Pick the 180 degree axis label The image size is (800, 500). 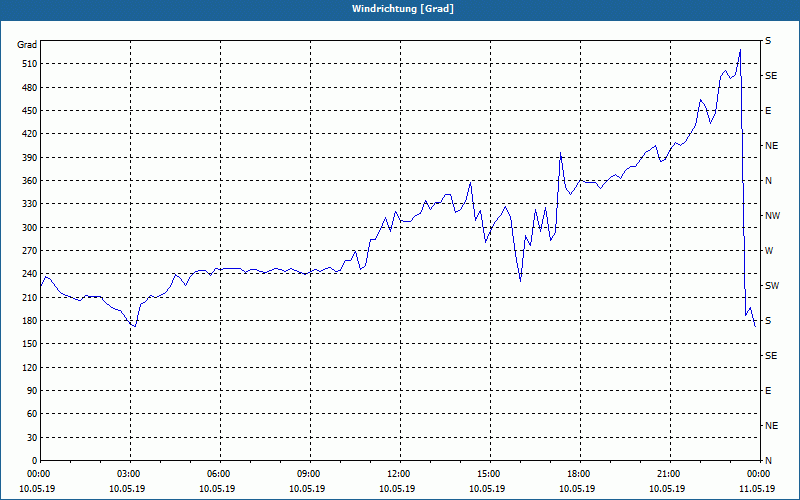pyautogui.click(x=30, y=321)
